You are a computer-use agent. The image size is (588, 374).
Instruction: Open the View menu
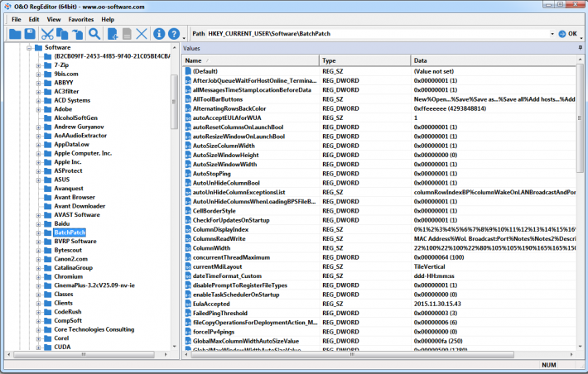pyautogui.click(x=54, y=20)
